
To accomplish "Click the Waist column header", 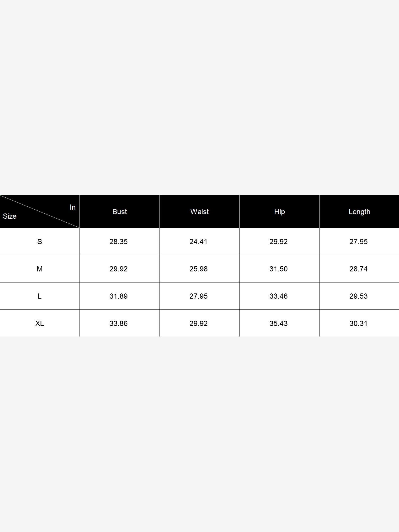I will [x=199, y=211].
